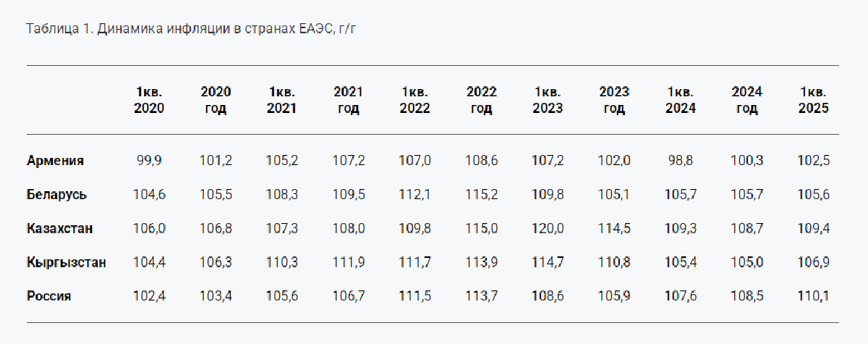Click Russia's 1кв. 2025 value 110,1
The height and width of the screenshot is (344, 868).
(813, 296)
